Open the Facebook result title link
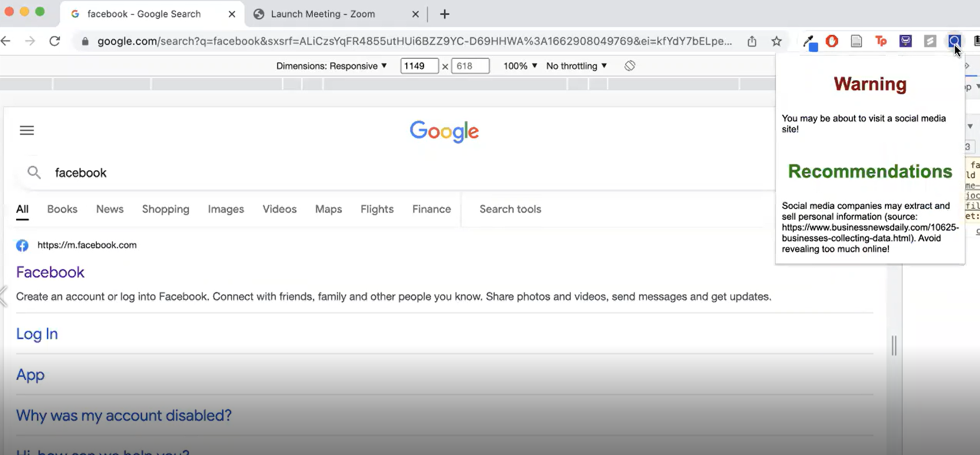 [x=50, y=272]
